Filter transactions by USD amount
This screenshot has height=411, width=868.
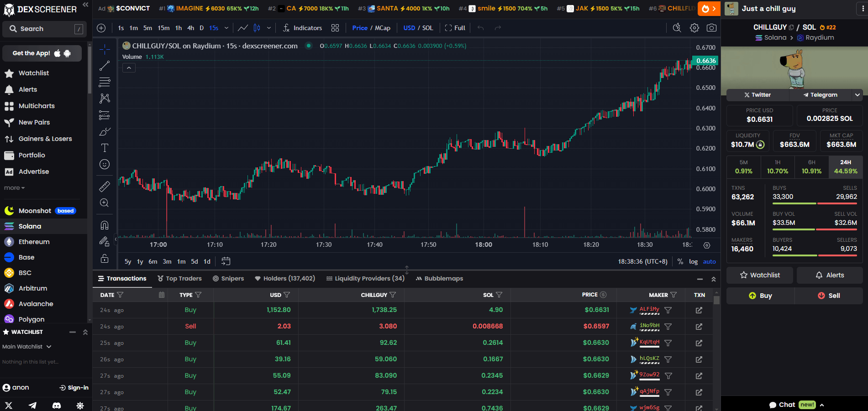[x=287, y=295]
